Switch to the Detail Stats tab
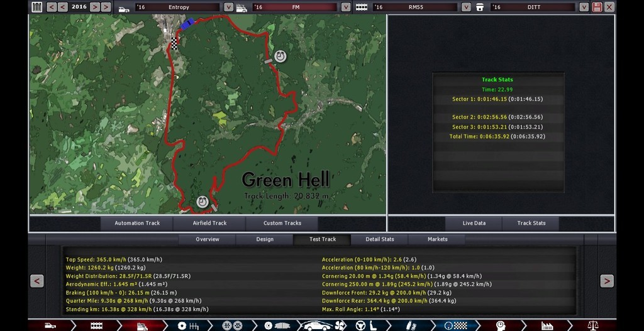644x331 pixels. pos(380,239)
